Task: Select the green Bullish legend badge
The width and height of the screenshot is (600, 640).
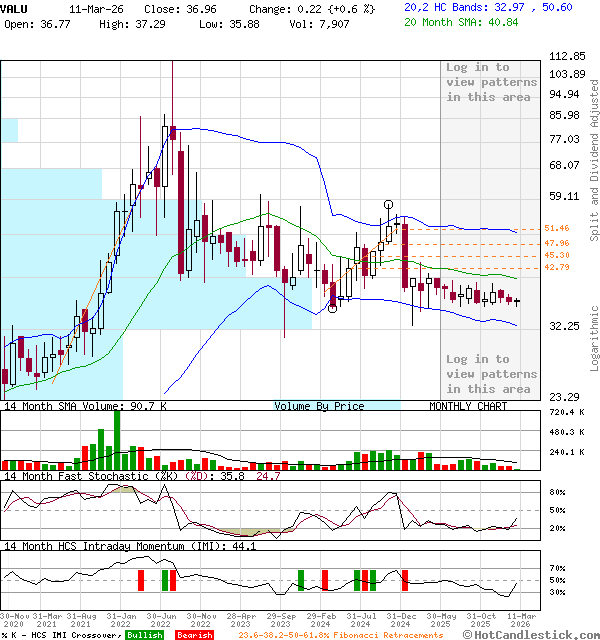Action: point(144,634)
